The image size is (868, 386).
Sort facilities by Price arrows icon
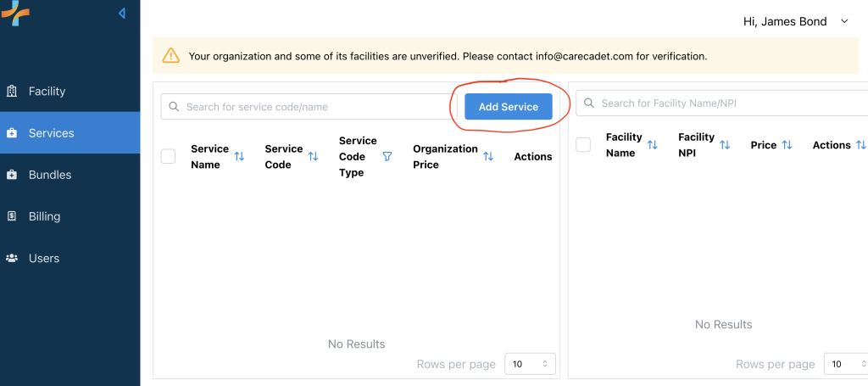coord(787,145)
